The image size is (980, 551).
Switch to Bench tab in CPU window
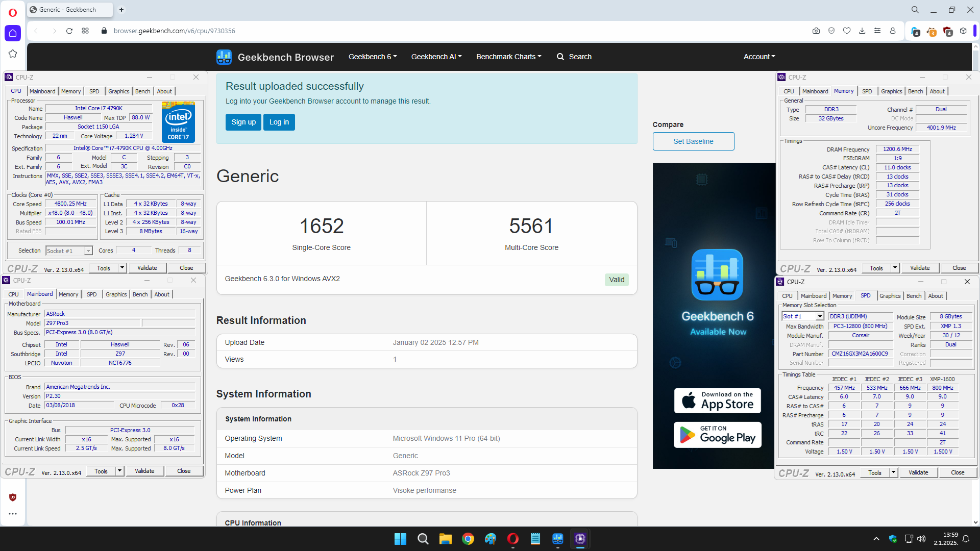tap(142, 91)
